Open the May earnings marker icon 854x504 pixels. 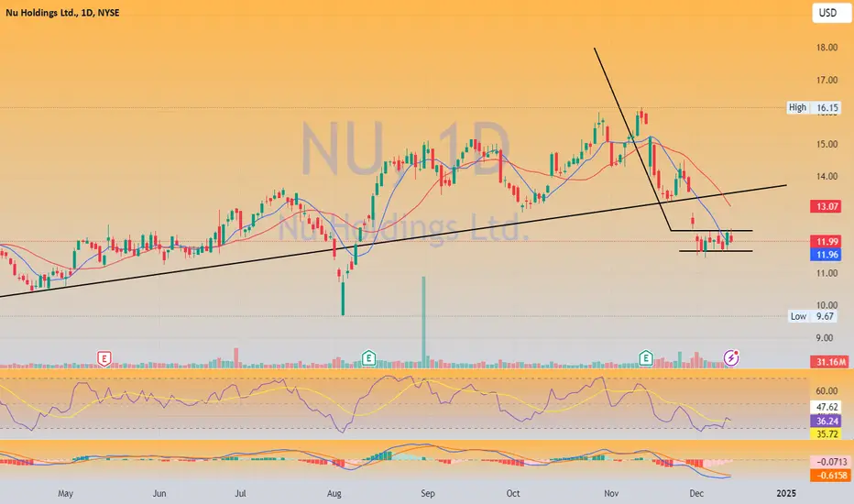tap(104, 358)
